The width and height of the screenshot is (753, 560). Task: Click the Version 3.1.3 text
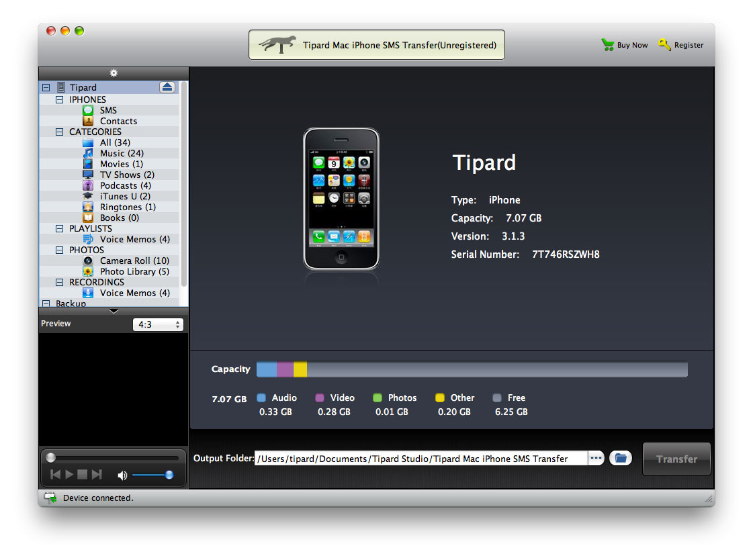(x=488, y=236)
